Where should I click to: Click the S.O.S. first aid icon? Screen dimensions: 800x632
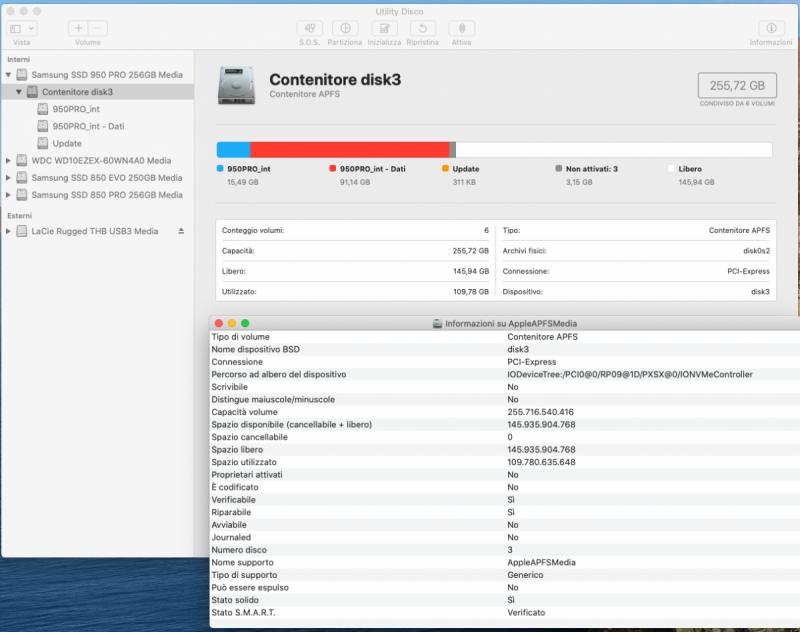pos(309,29)
